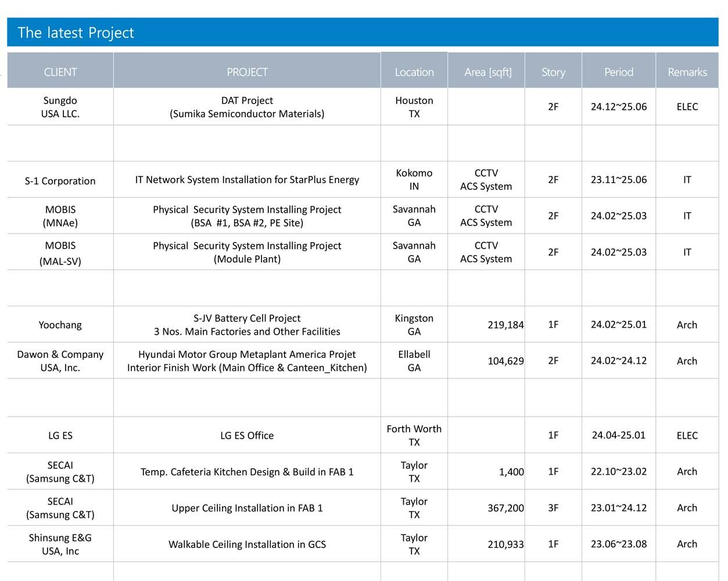Screen dimensions: 728x581
Task: Click the Module Plant project cell
Action: coord(247,252)
